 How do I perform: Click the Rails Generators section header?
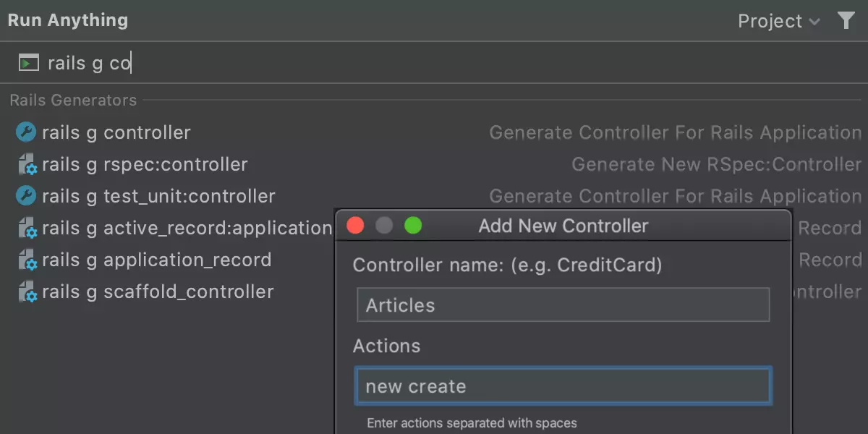(x=73, y=101)
